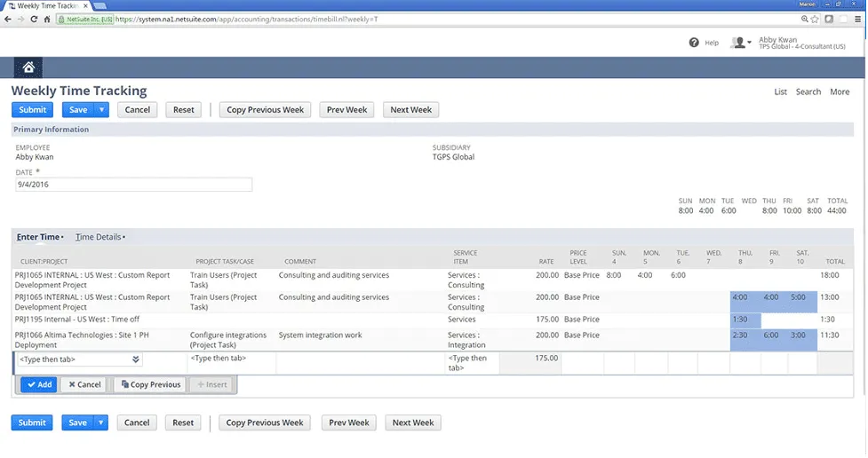This screenshot has height=458, width=868.
Task: Click the Help question mark icon
Action: coord(694,43)
